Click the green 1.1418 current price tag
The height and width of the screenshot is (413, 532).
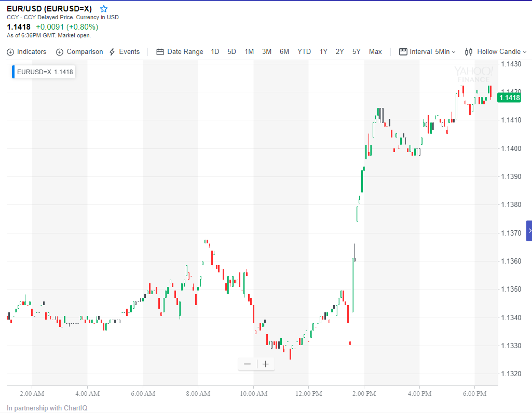509,98
